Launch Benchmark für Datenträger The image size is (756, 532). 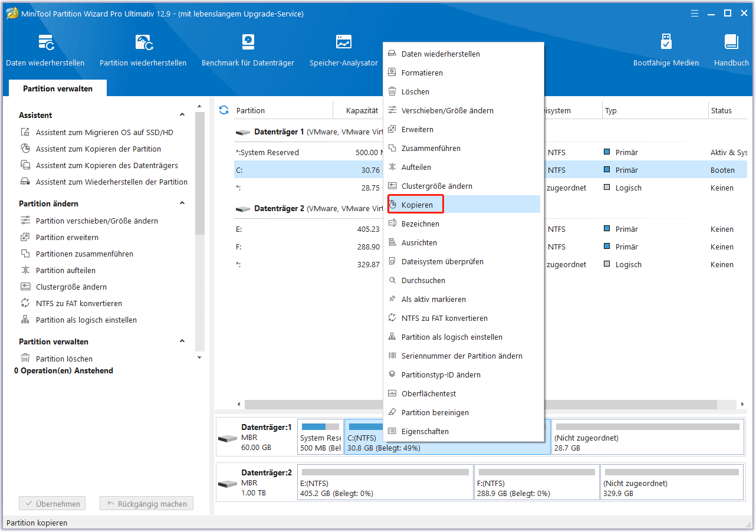coord(248,50)
